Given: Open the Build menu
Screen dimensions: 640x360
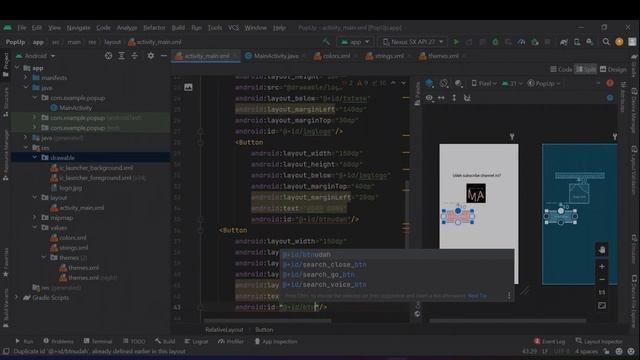Looking at the screenshot, I should point(178,28).
